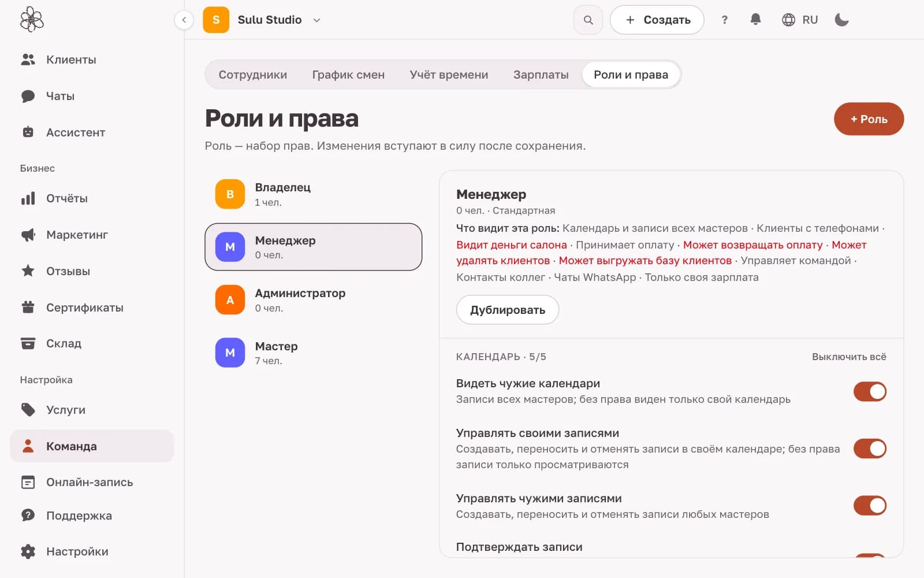This screenshot has width=924, height=578.
Task: Open the Склад box icon
Action: coord(28,343)
